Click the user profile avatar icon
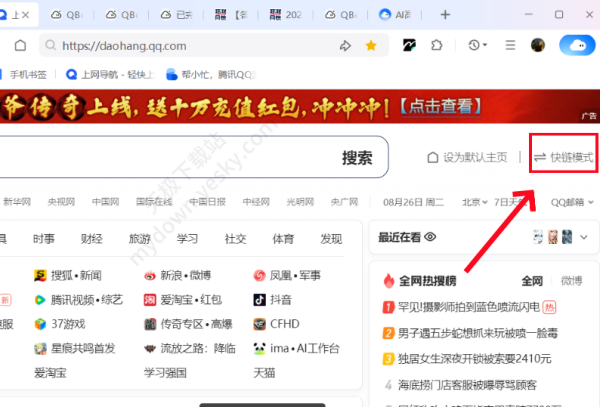The image size is (600, 407). [x=537, y=46]
